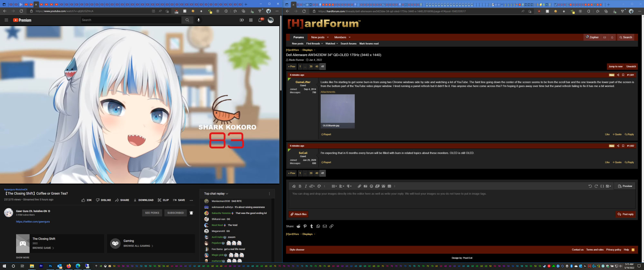The height and width of the screenshot is (270, 644).
Task: Open the list formatting dropdown in editor
Action: 334,186
